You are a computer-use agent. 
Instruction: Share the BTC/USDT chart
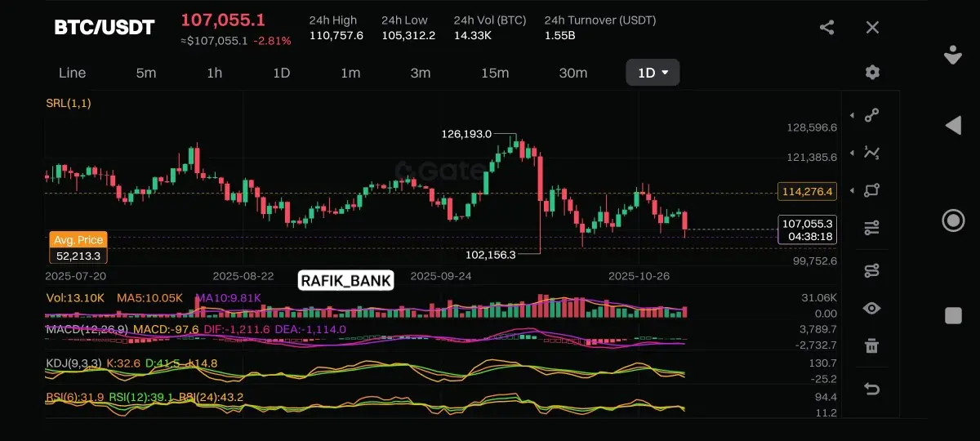[x=826, y=28]
